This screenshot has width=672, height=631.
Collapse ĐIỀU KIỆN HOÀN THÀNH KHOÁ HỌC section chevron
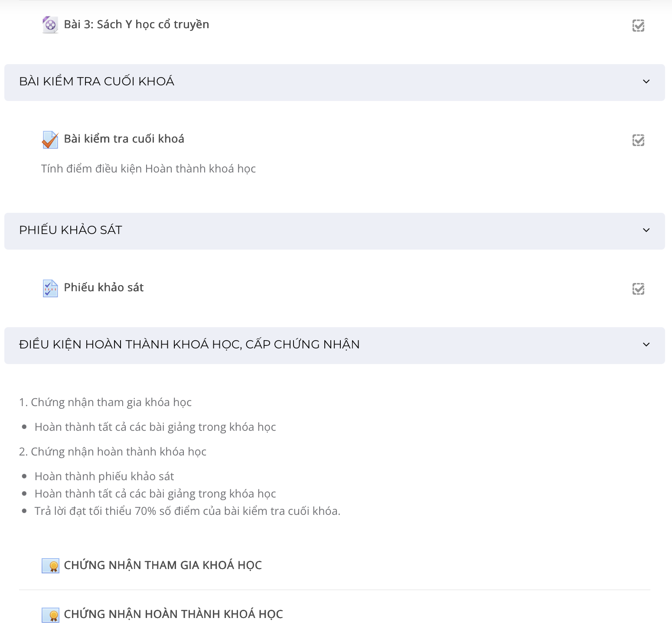[646, 345]
